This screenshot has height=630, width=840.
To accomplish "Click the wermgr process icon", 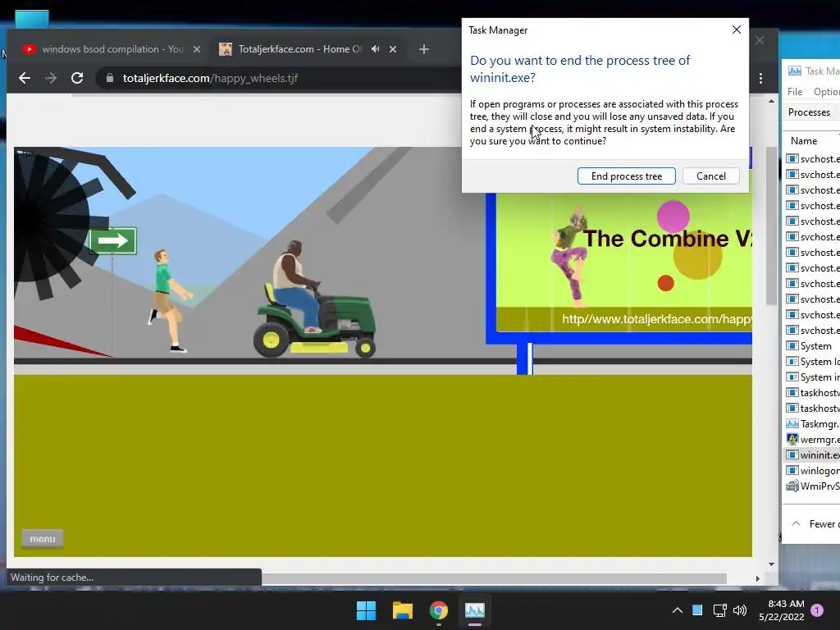I will [x=792, y=440].
